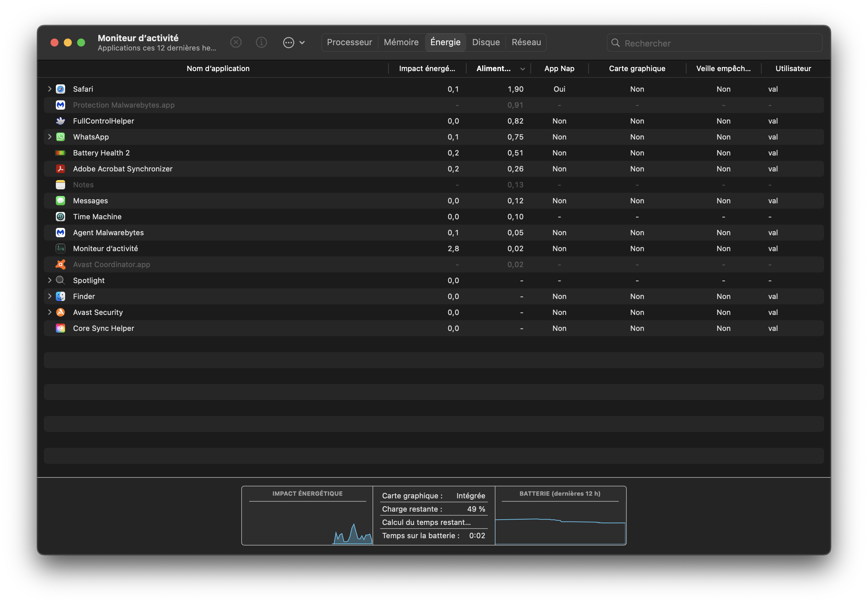Click the window subtitle Applications ces 12 dernières he...
Viewport: 868px width, 604px height.
point(157,48)
